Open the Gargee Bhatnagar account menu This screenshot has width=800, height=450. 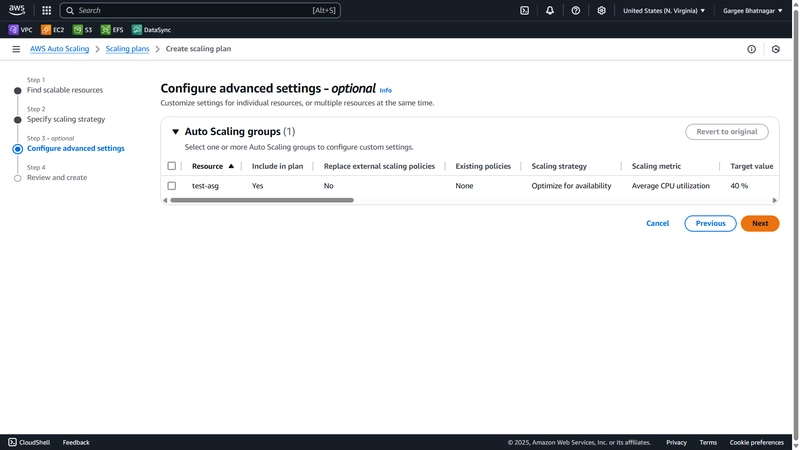pyautogui.click(x=752, y=10)
